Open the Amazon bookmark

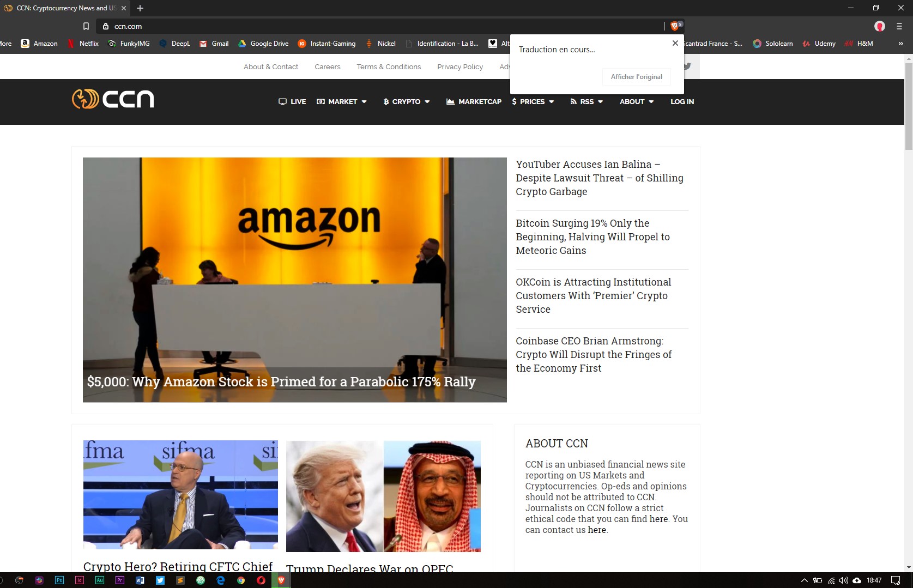point(39,44)
